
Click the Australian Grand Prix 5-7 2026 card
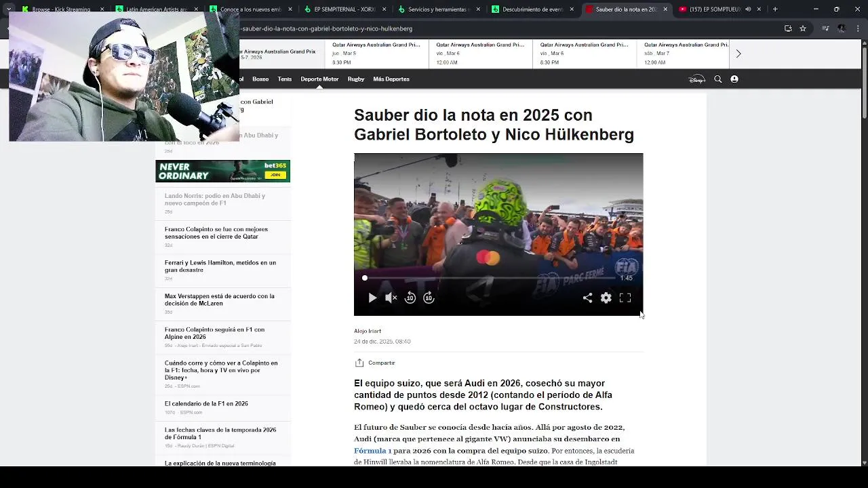(281, 54)
